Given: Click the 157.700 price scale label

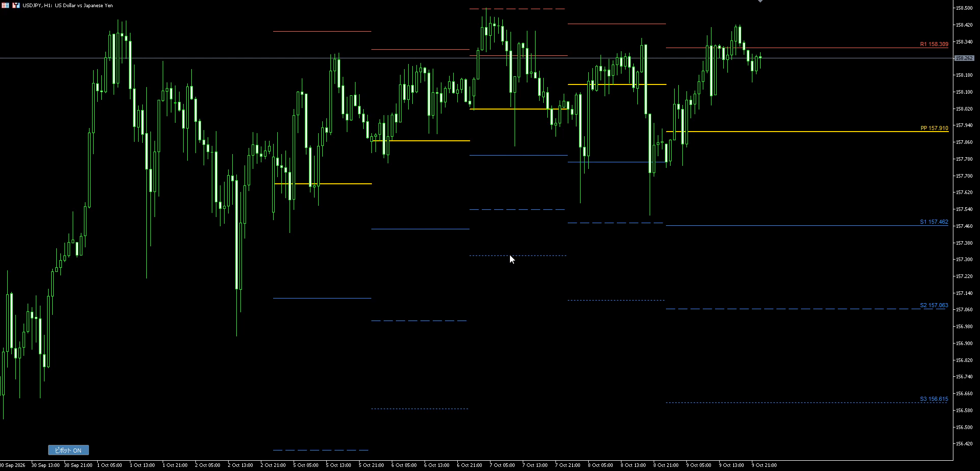Looking at the screenshot, I should pyautogui.click(x=964, y=176).
